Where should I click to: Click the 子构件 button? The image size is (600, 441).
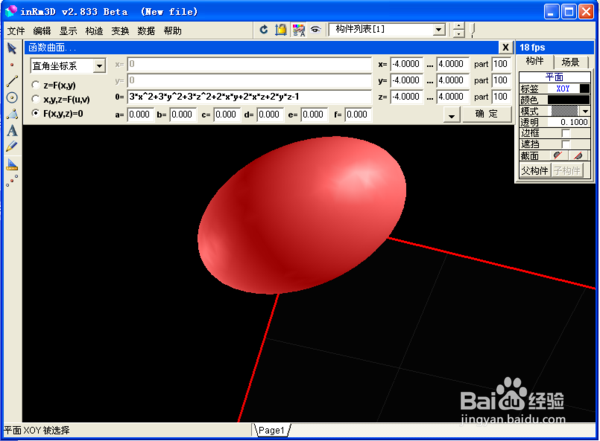567,170
